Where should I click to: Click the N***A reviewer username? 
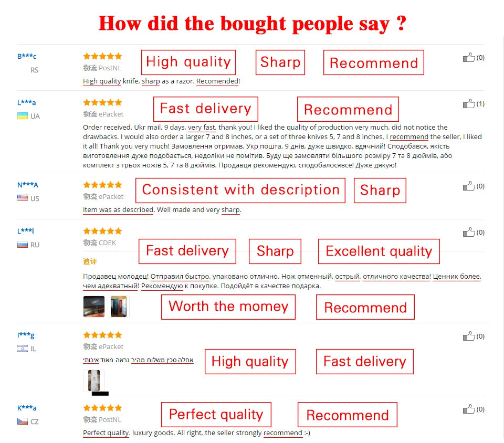click(28, 185)
